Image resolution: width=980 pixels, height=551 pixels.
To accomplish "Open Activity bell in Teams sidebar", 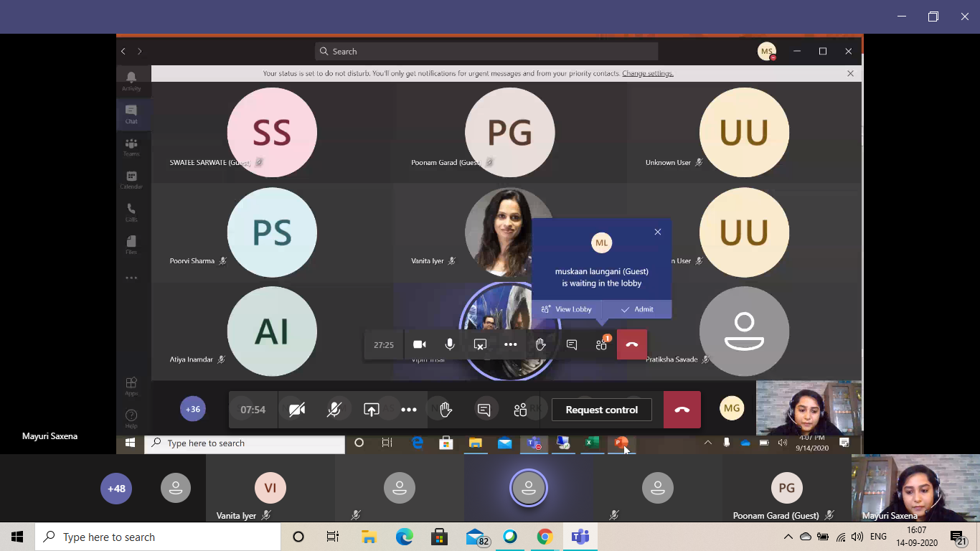I will click(x=131, y=80).
